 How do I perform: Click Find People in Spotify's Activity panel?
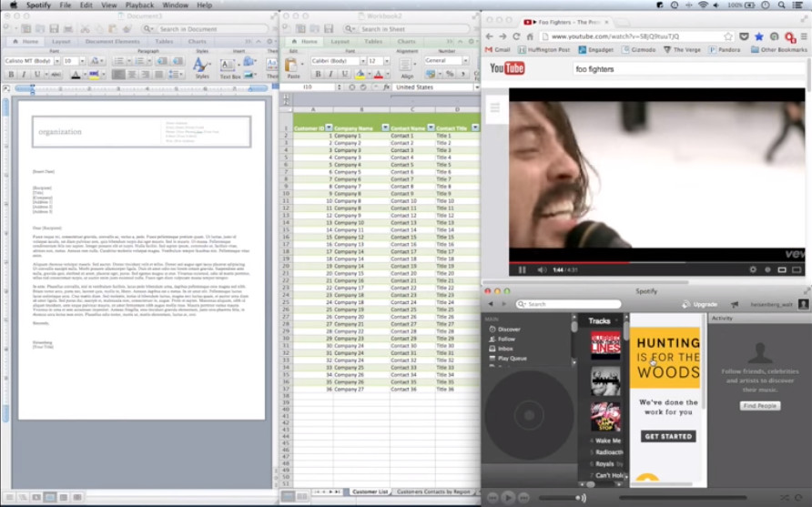tap(760, 406)
